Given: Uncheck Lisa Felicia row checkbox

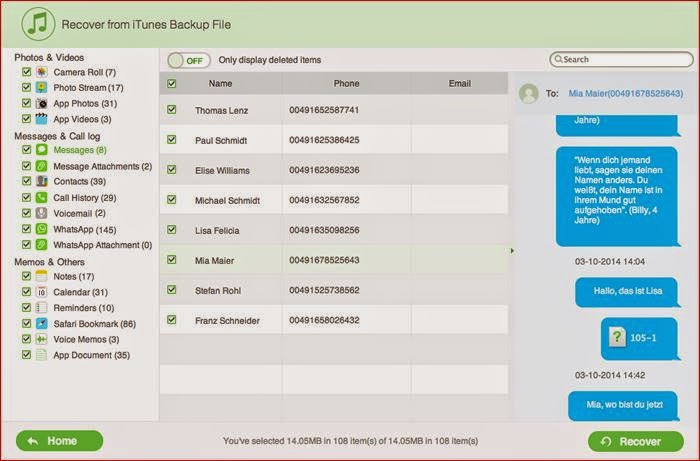Looking at the screenshot, I should tap(171, 229).
